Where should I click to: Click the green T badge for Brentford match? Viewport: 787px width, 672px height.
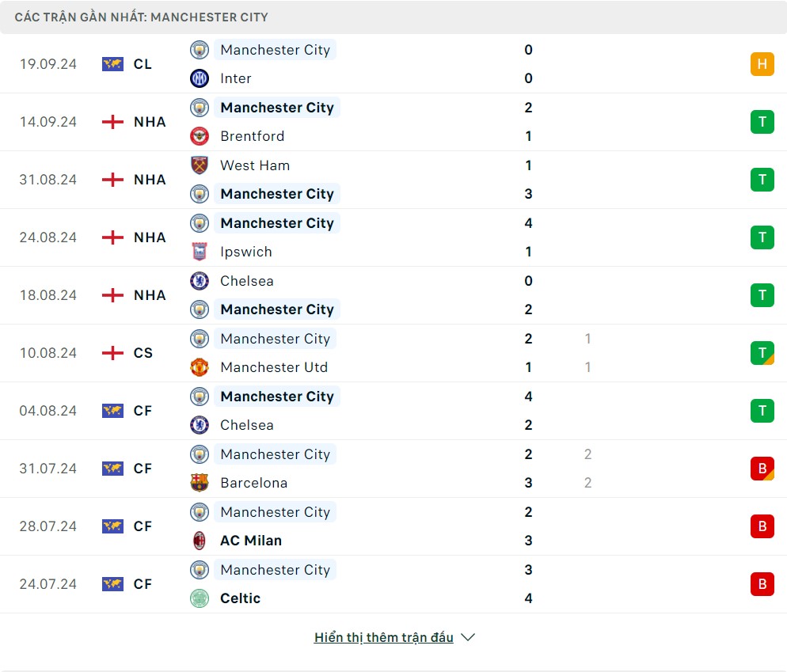pyautogui.click(x=762, y=122)
